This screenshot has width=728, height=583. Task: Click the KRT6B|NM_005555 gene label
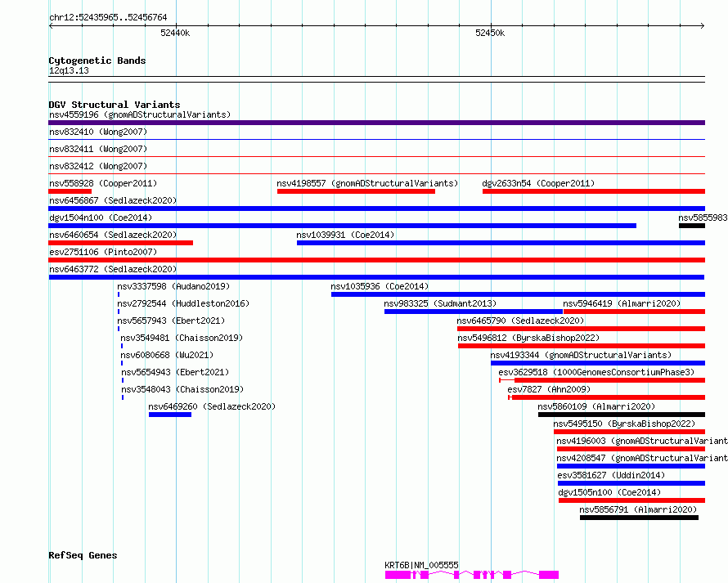421,565
